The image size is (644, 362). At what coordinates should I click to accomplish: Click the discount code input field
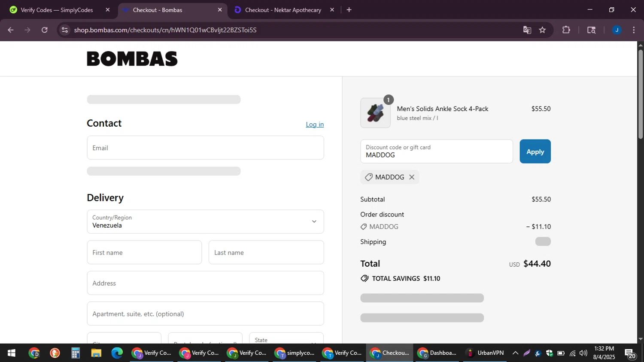coord(437,152)
